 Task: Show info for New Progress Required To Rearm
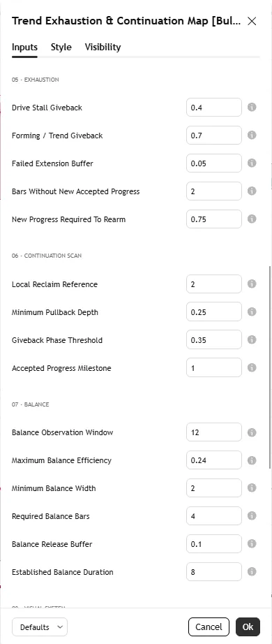tap(252, 219)
